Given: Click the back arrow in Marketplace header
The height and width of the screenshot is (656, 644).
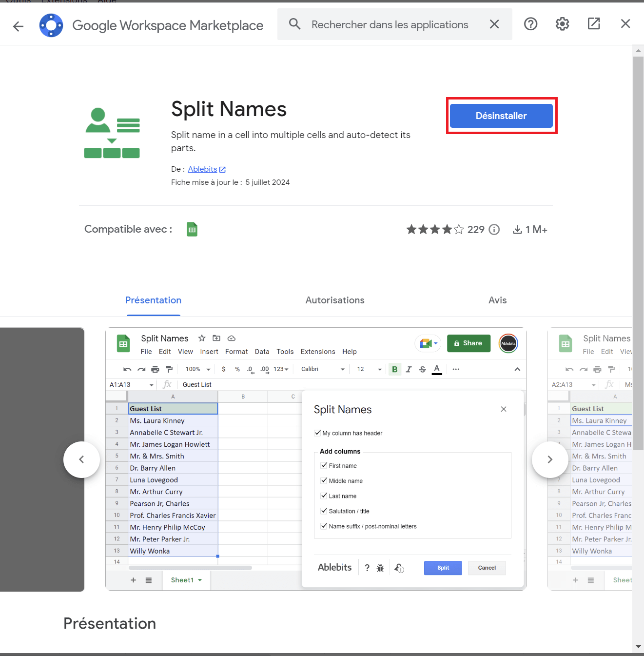Looking at the screenshot, I should 19,26.
